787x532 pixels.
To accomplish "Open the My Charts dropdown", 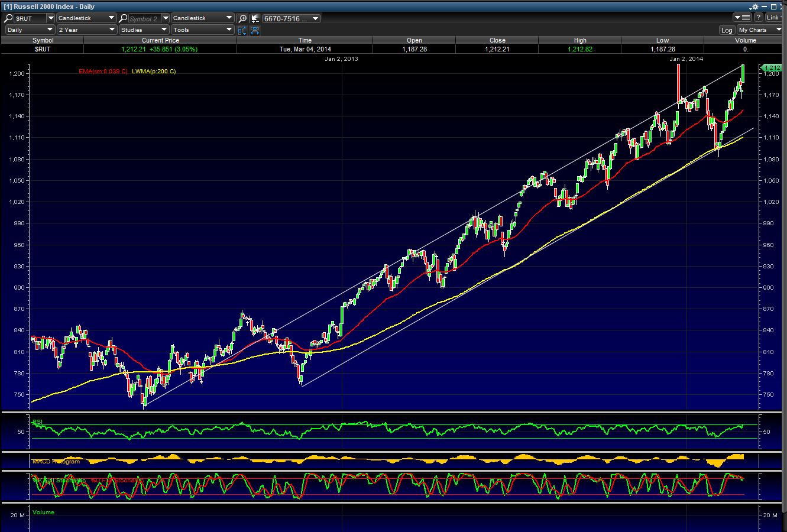I will [x=760, y=30].
